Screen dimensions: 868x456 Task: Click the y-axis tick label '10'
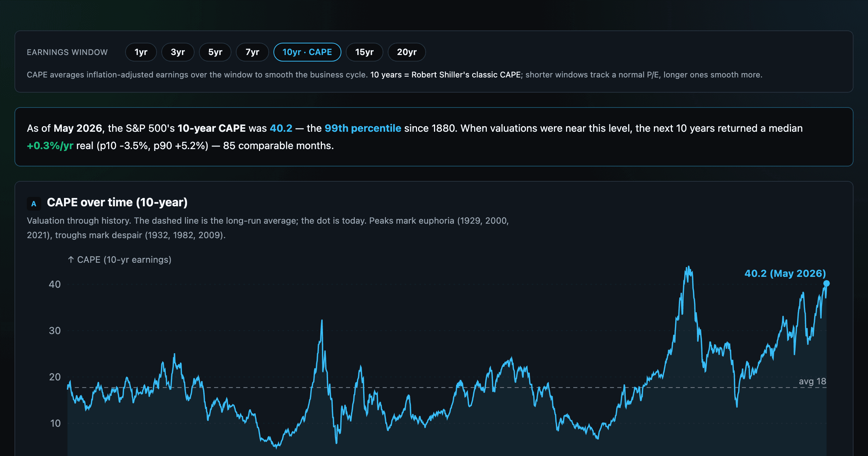[55, 423]
